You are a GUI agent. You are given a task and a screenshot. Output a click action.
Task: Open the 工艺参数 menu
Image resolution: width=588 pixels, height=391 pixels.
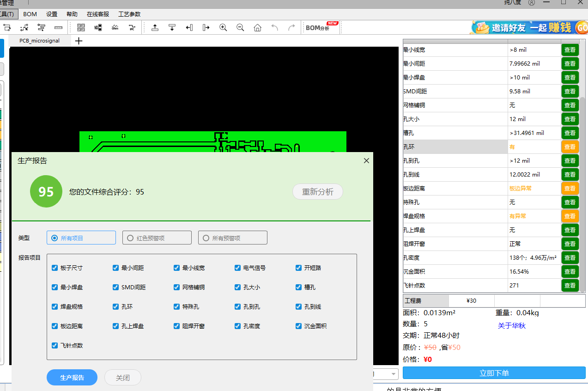(x=129, y=14)
